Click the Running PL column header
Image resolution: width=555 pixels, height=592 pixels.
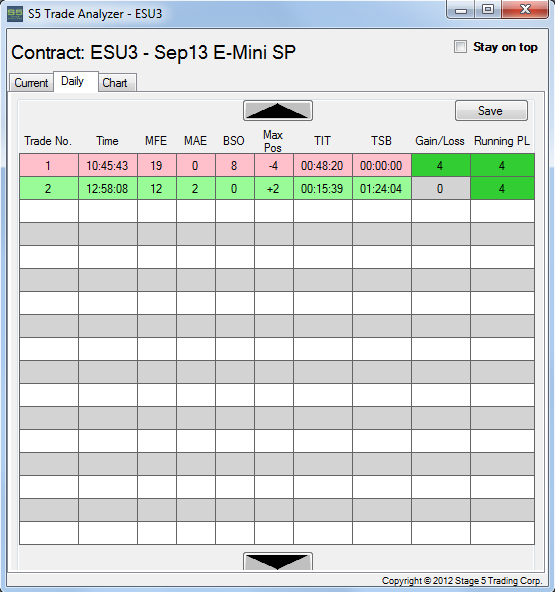502,141
